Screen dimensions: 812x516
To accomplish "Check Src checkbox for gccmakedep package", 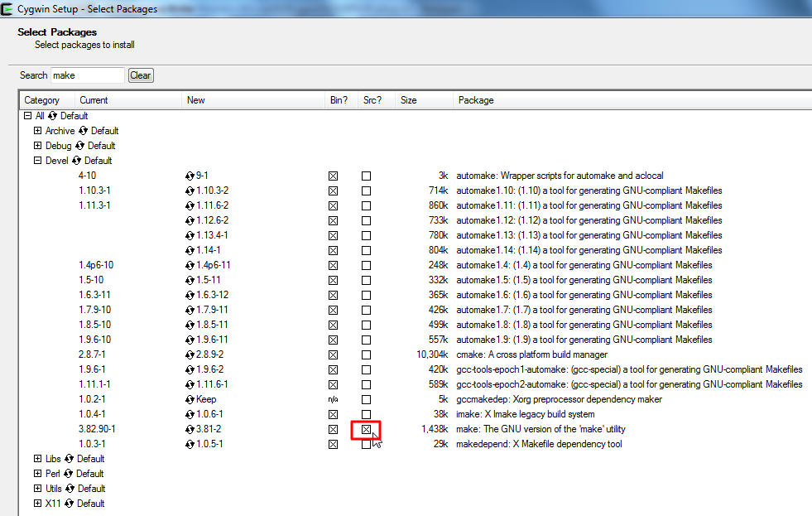I will click(x=366, y=400).
